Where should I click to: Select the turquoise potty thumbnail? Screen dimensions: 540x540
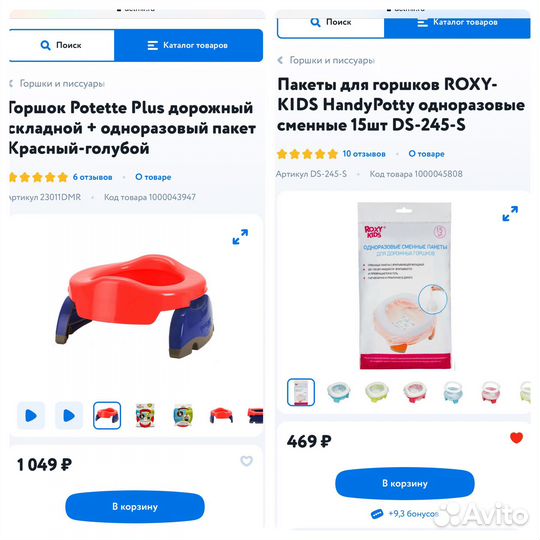pyautogui.click(x=339, y=392)
